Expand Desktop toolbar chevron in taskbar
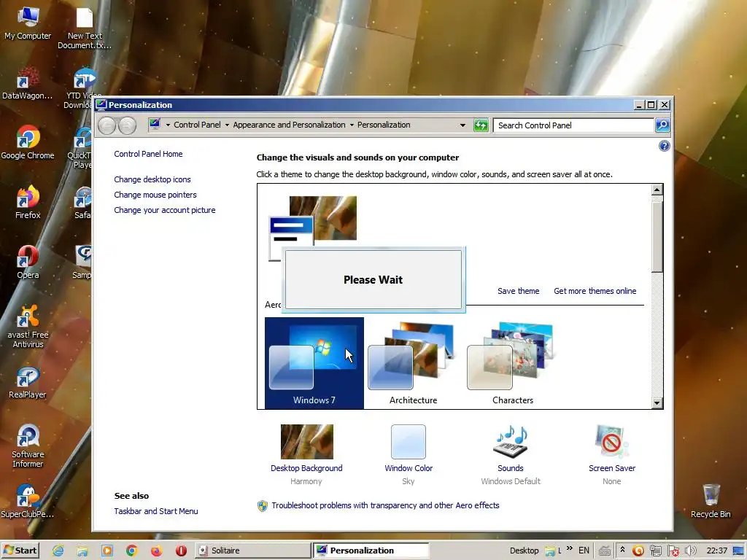747x560 pixels. (x=569, y=549)
